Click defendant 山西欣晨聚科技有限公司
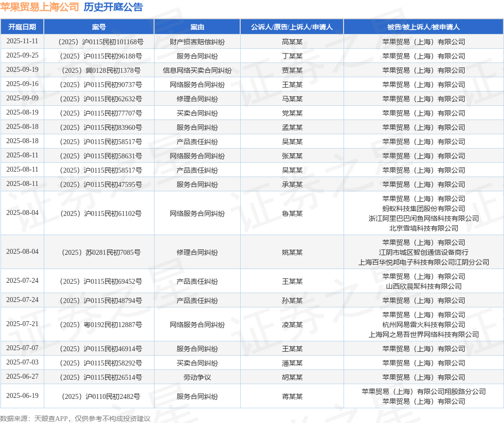 click(x=424, y=286)
